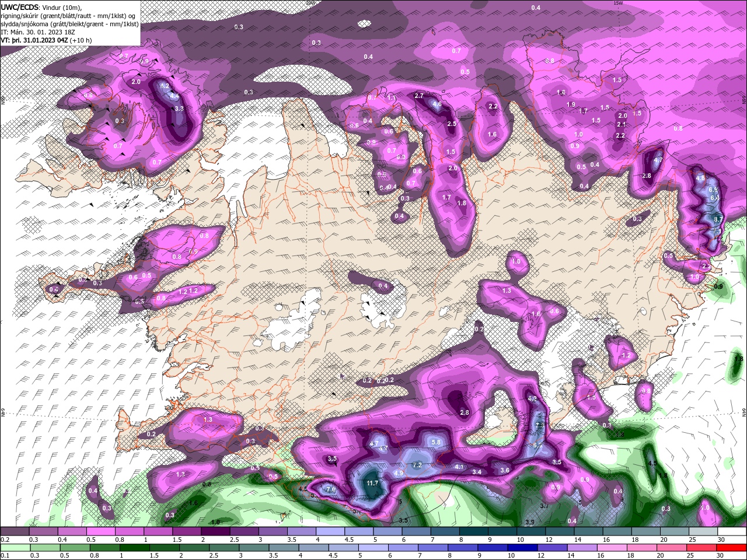Click the 4.6 value in the north
Screen dimensions: 747x560
point(436,105)
